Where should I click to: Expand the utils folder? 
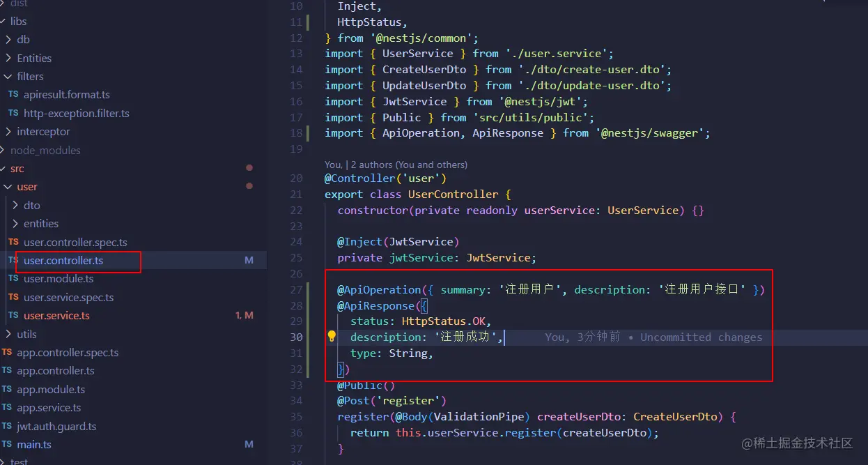(8, 334)
